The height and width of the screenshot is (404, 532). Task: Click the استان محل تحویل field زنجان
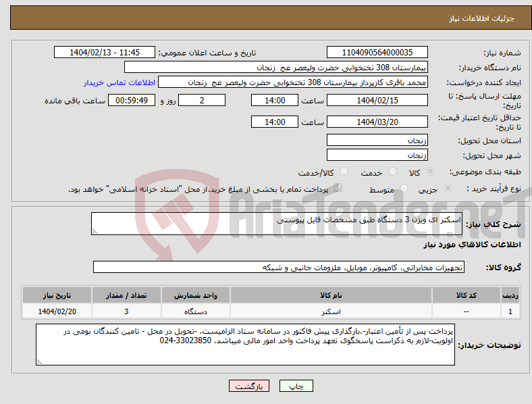(x=377, y=140)
